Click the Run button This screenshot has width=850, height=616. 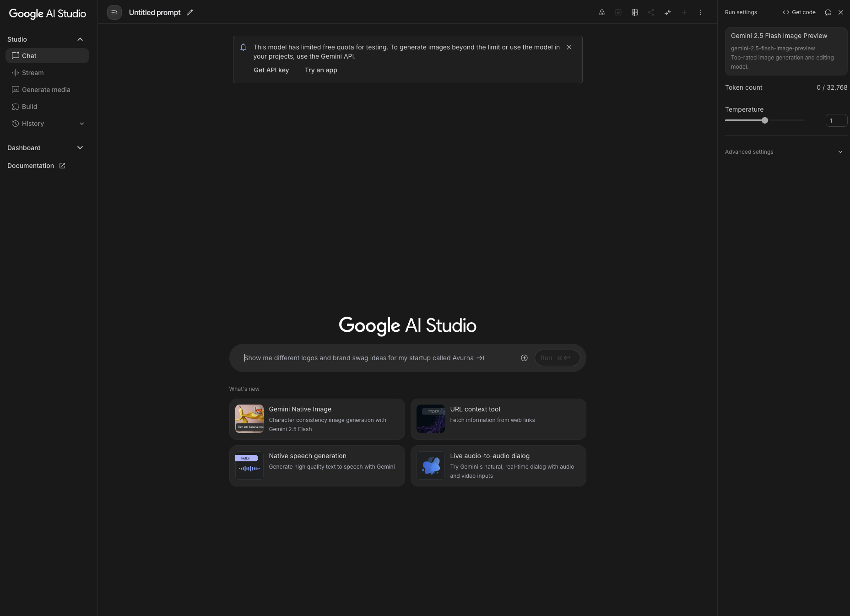tap(557, 358)
